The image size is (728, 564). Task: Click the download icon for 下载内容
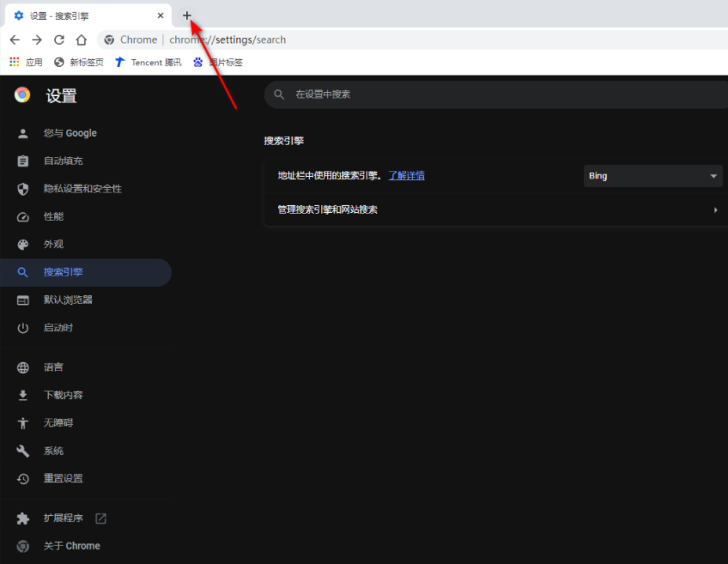22,396
